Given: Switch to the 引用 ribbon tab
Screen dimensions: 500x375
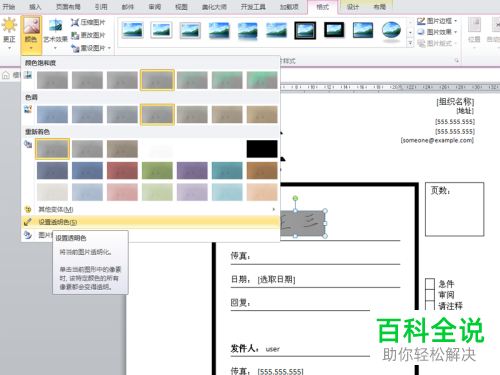Looking at the screenshot, I should coord(101,6).
